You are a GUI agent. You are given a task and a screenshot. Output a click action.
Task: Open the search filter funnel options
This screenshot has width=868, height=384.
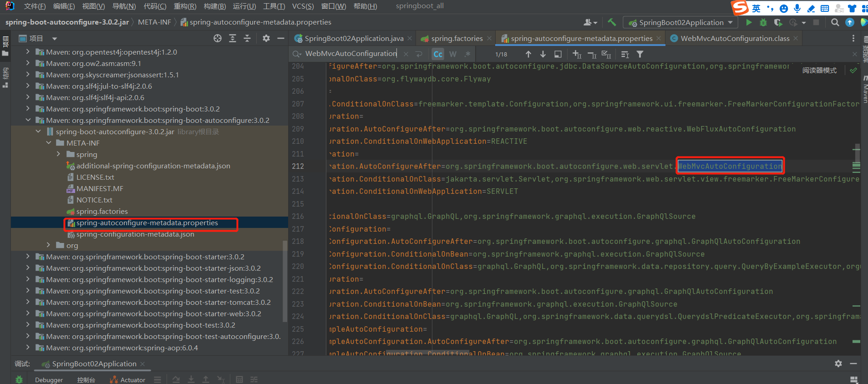(x=640, y=54)
